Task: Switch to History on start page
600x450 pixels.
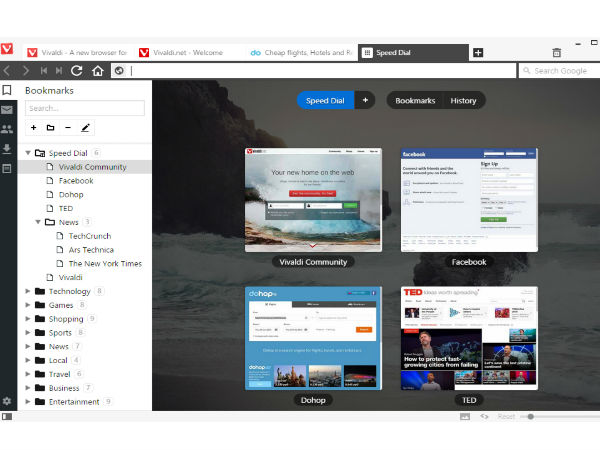Action: tap(463, 101)
